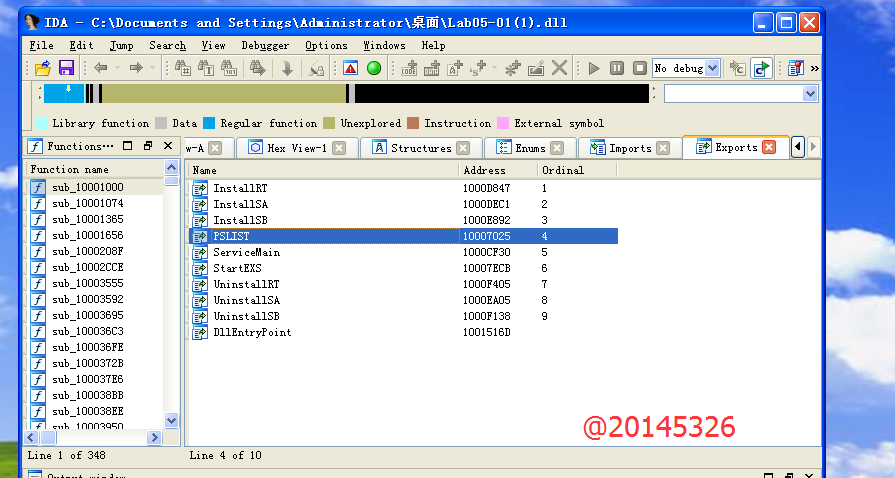Click the binoculars search text icon
The height and width of the screenshot is (478, 895).
click(x=206, y=69)
